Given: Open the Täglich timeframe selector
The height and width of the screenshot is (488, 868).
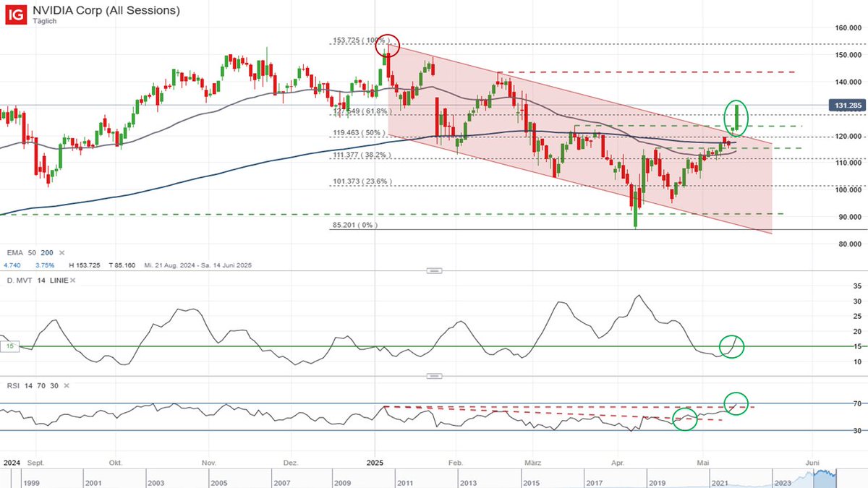Looking at the screenshot, I should (44, 22).
